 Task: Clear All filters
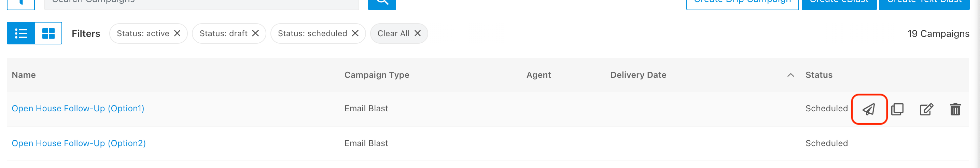click(x=399, y=33)
